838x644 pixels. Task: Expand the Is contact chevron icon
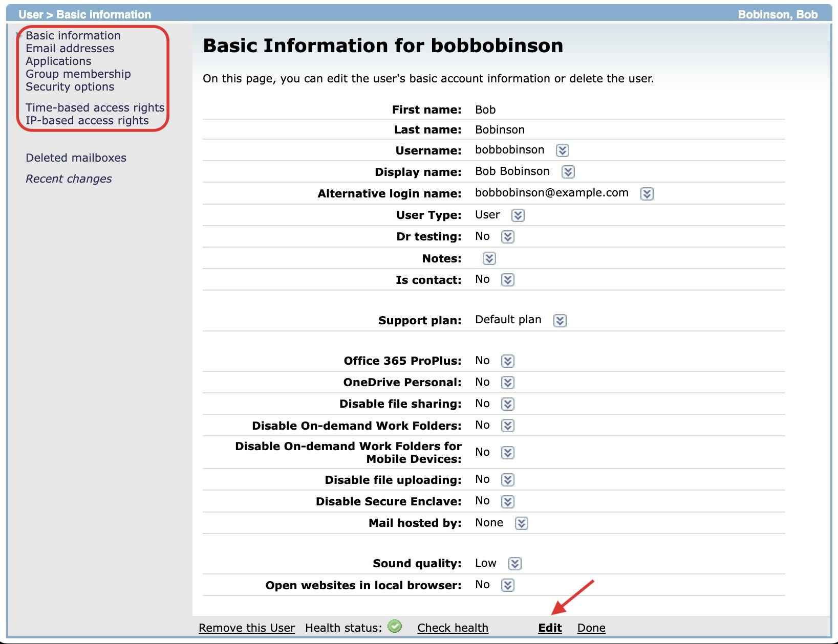tap(507, 280)
